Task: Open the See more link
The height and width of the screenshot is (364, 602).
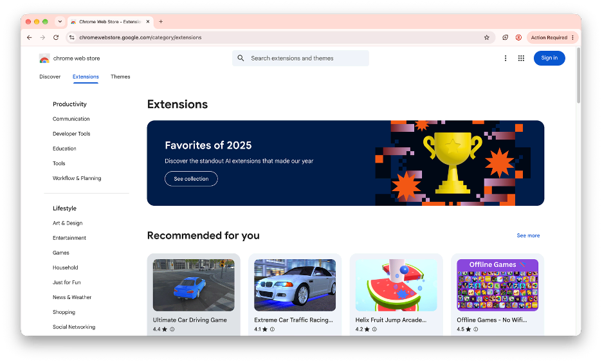Action: (528, 236)
